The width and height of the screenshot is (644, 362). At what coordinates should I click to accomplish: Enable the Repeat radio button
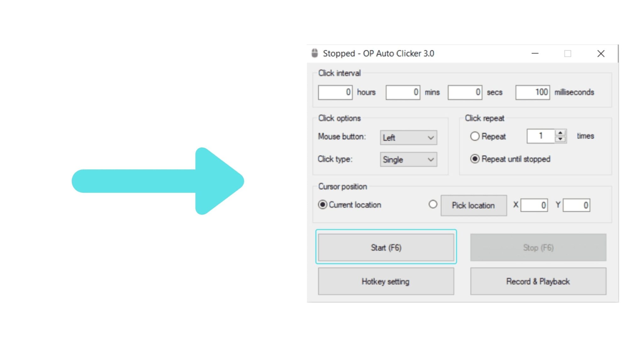coord(475,136)
